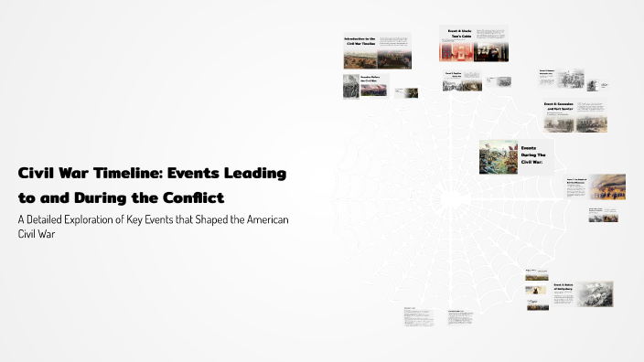Click the main title 'Civil War Timeline: Events Leading'
Viewport: 644px width, 362px height.
[152, 173]
